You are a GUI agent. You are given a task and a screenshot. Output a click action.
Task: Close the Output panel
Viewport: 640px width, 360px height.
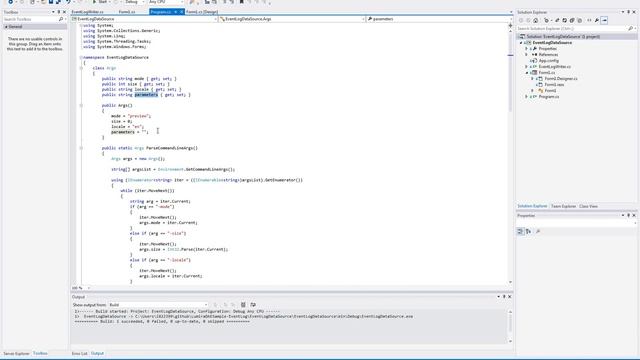point(509,297)
